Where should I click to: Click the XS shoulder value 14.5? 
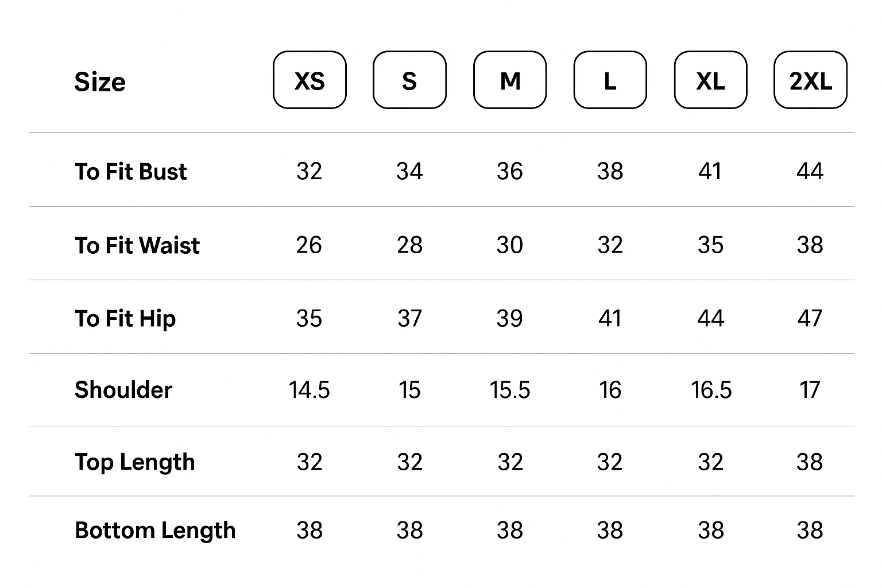click(x=310, y=390)
